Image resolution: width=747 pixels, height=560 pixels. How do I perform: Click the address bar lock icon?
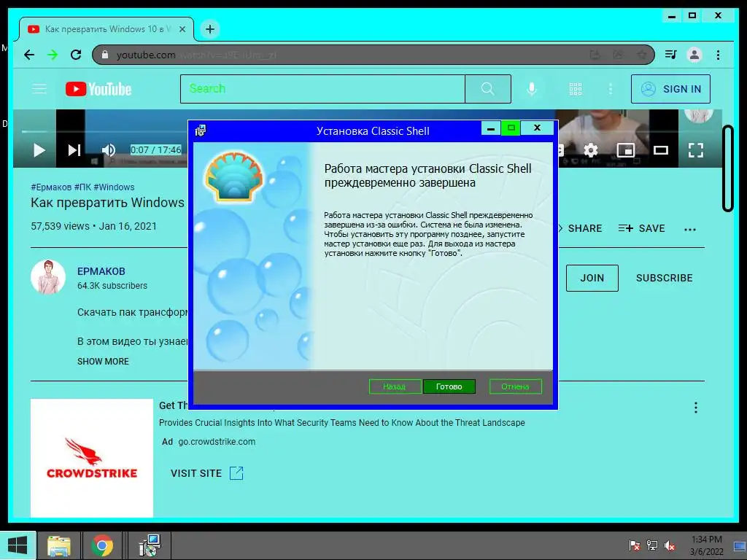click(x=105, y=55)
